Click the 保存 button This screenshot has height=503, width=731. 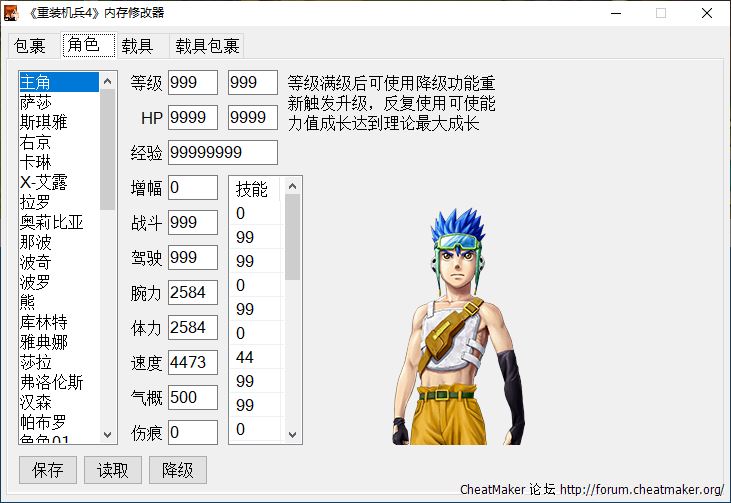[48, 470]
